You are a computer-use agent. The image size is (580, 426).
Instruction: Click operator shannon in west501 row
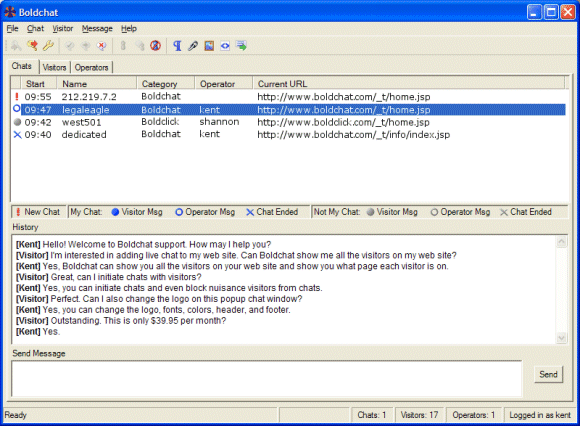(x=219, y=122)
